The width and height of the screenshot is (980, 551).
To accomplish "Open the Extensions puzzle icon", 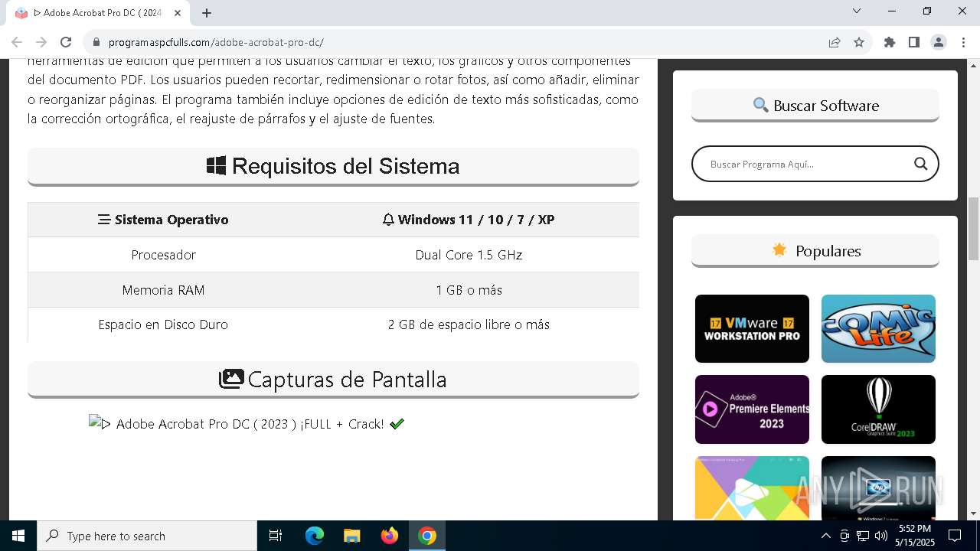I will point(890,42).
